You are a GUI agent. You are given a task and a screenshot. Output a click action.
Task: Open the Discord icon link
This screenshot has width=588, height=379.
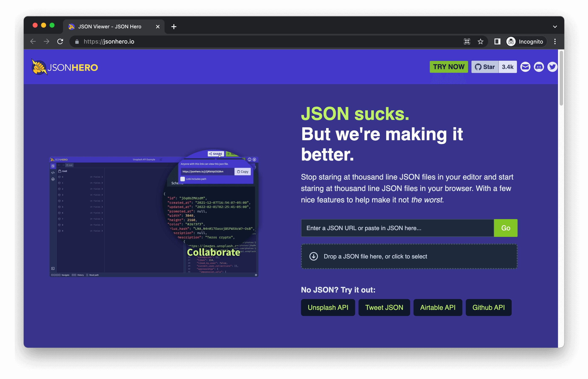coord(539,67)
